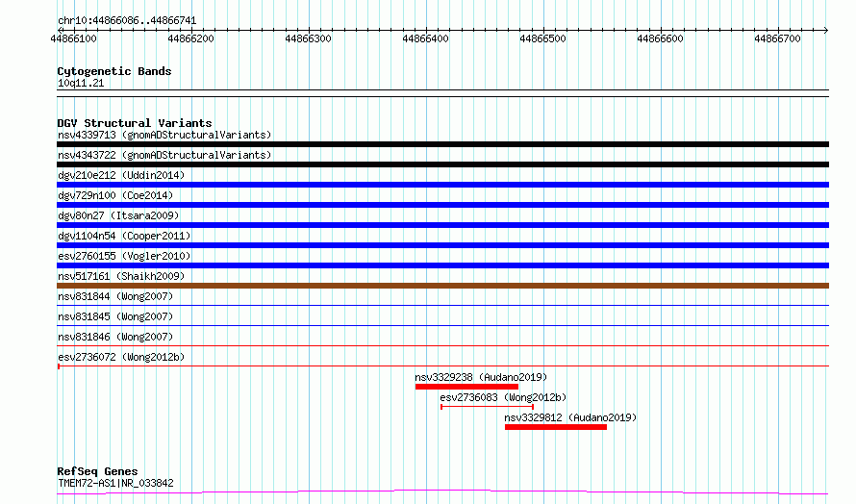856x504 pixels.
Task: Click the brown bar of nsv517161
Action: pos(442,286)
